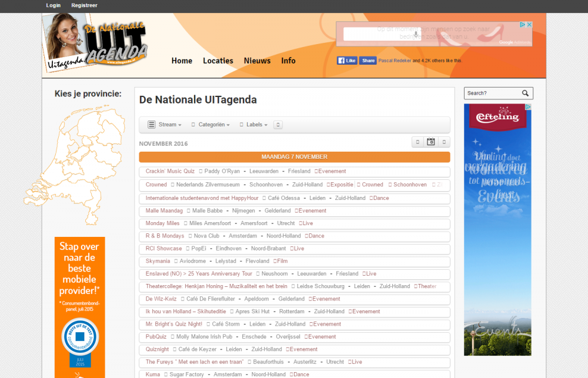This screenshot has width=588, height=378.
Task: Open the Kuma event link
Action: click(x=153, y=374)
